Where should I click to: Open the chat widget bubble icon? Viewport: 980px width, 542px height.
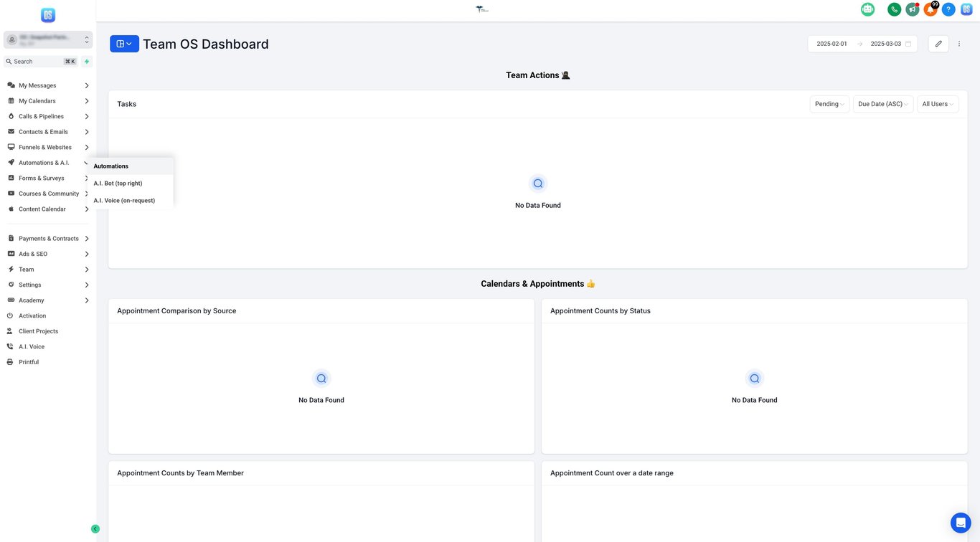pyautogui.click(x=961, y=523)
